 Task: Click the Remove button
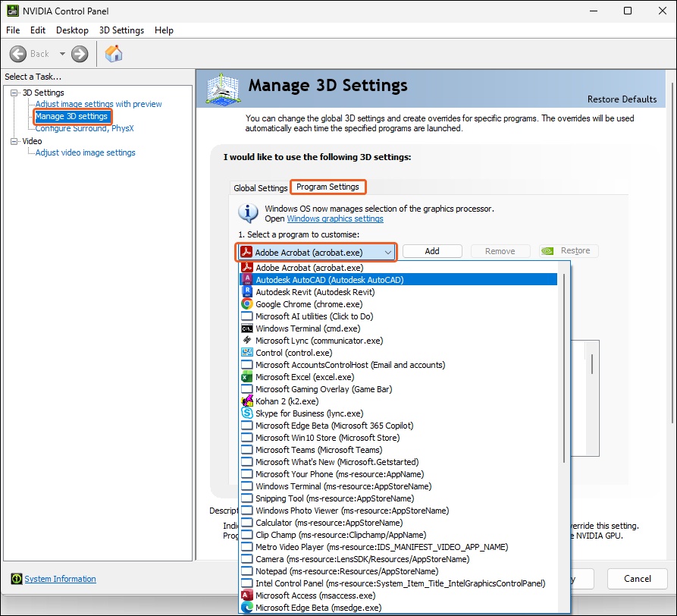[x=500, y=251]
